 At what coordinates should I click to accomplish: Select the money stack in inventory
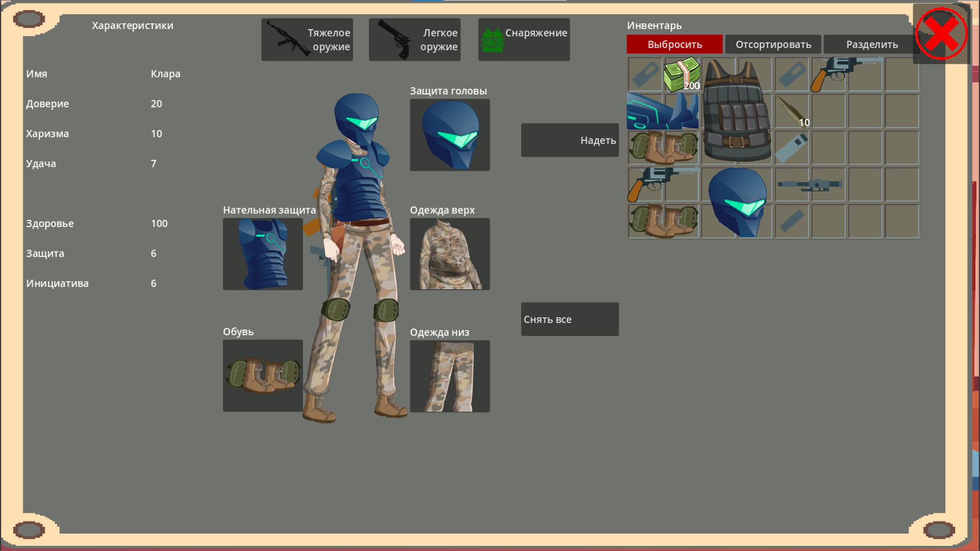click(681, 74)
